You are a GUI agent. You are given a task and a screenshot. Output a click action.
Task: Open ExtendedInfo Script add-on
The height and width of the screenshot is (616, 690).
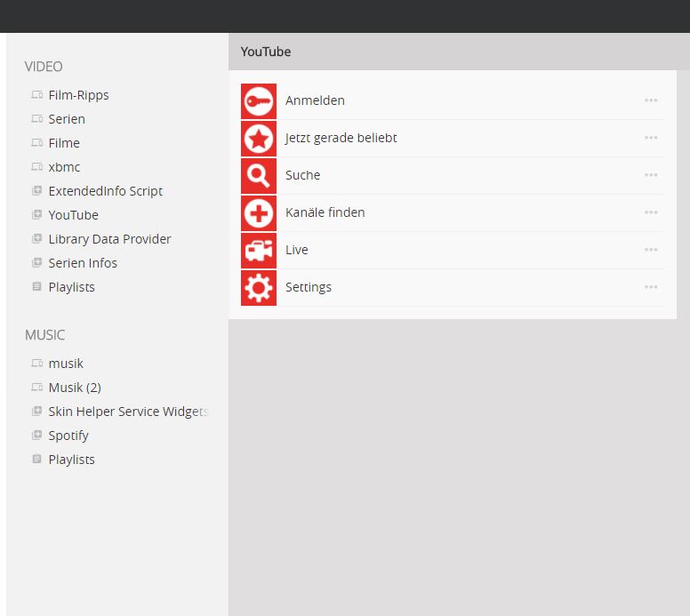pos(106,191)
